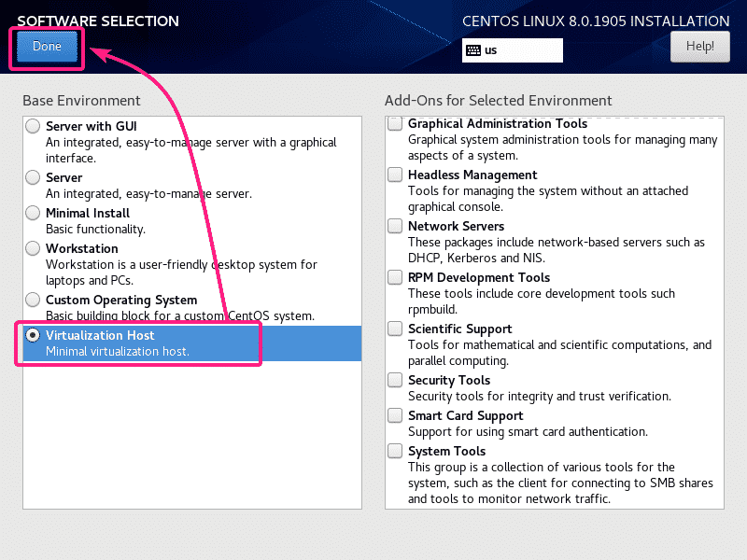
Task: Select the Server base environment
Action: coord(33,177)
